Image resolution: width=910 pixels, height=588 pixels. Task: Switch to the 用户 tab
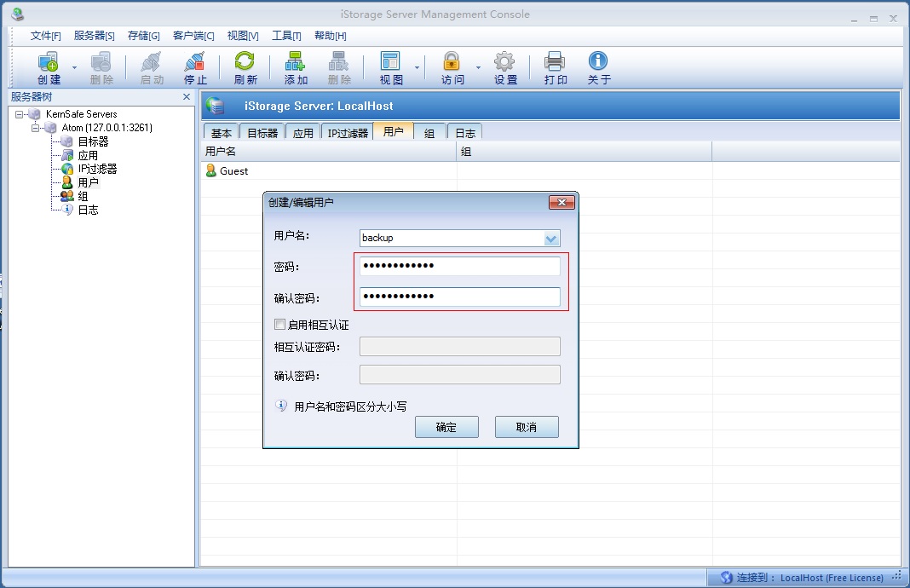[394, 132]
